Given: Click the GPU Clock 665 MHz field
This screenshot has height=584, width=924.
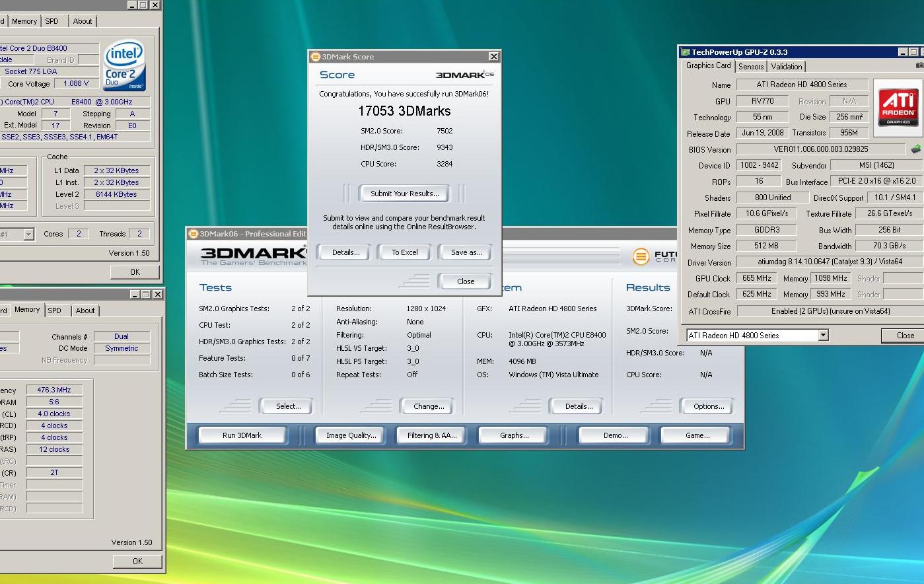Looking at the screenshot, I should [756, 279].
